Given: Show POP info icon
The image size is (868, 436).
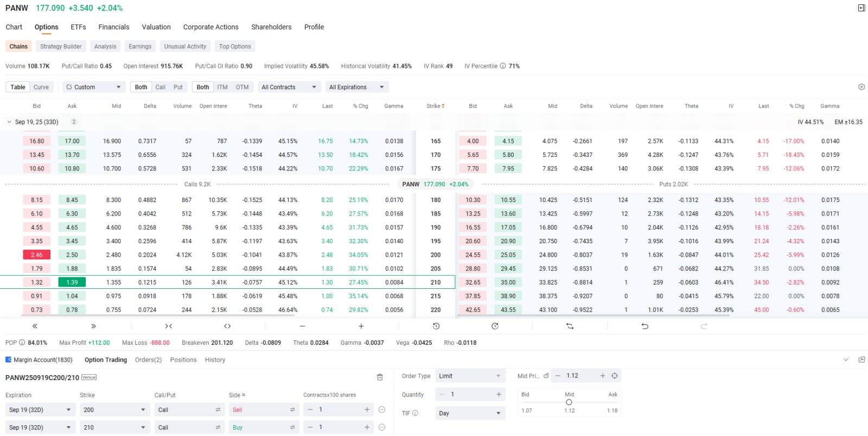Looking at the screenshot, I should [22, 343].
